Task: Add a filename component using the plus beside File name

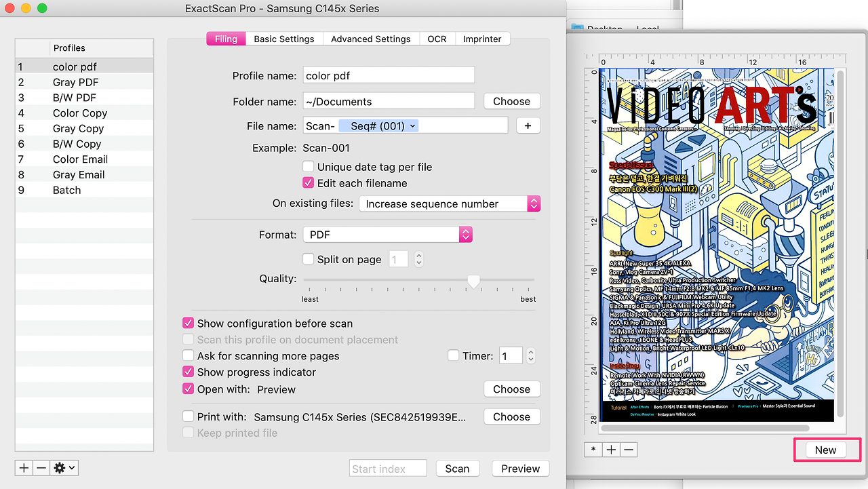Action: (x=528, y=125)
